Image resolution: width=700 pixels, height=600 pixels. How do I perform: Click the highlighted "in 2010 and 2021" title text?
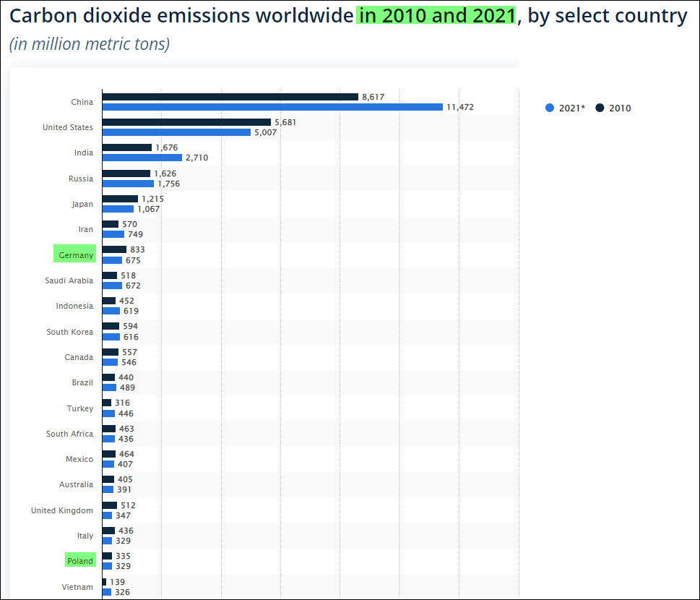pyautogui.click(x=436, y=16)
